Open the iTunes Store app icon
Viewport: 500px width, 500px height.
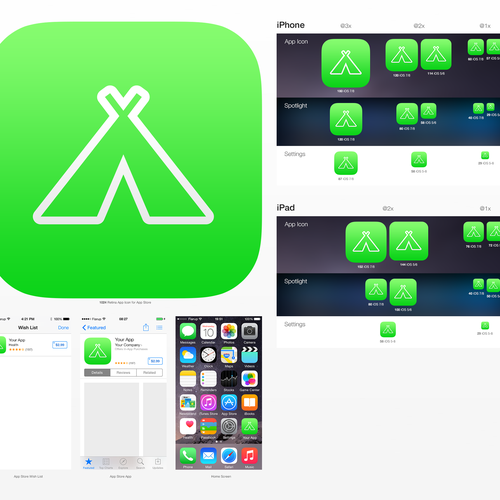tap(208, 403)
